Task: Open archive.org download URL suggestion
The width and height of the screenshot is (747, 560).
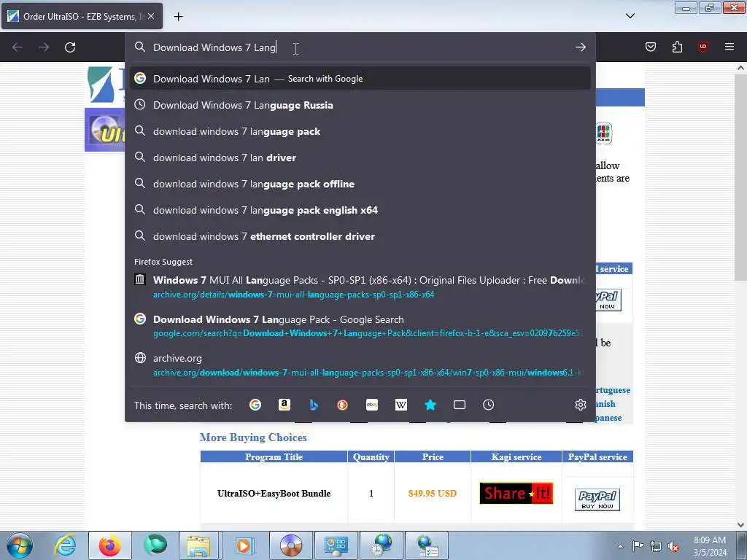Action: pyautogui.click(x=360, y=365)
